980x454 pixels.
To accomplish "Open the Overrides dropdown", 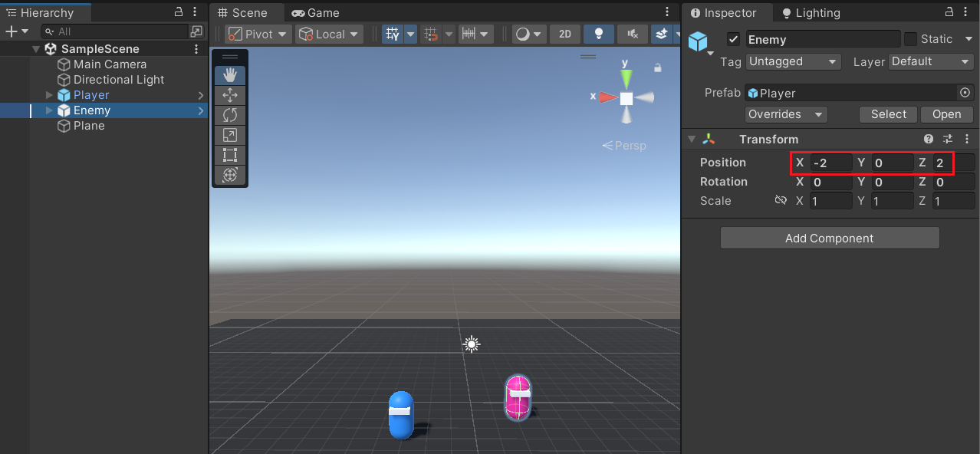I will (x=786, y=114).
